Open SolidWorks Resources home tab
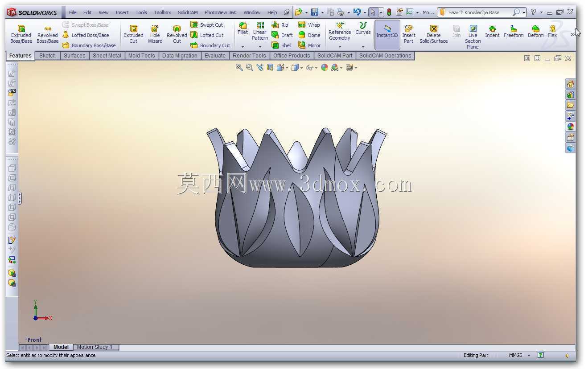Image resolution: width=588 pixels, height=369 pixels. tap(570, 83)
